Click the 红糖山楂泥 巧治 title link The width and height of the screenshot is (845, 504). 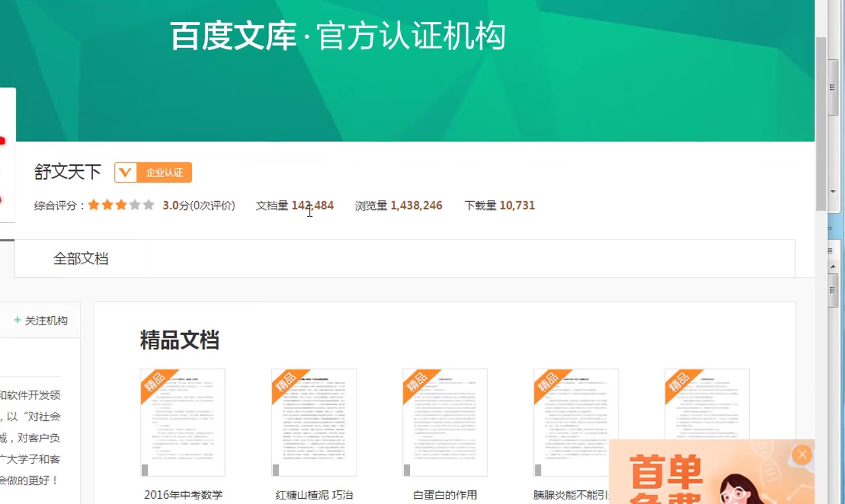(x=314, y=495)
